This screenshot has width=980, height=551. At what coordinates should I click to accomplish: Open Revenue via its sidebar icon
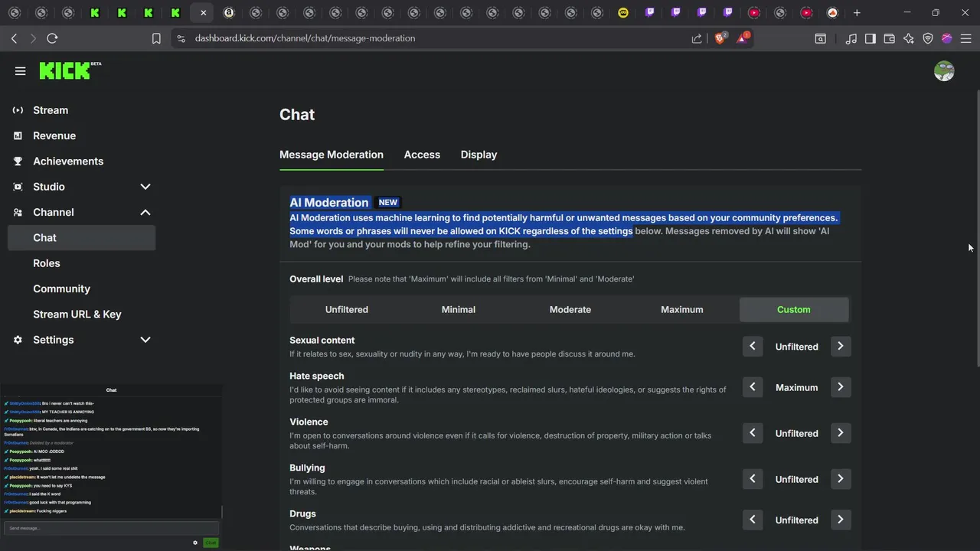pos(18,135)
